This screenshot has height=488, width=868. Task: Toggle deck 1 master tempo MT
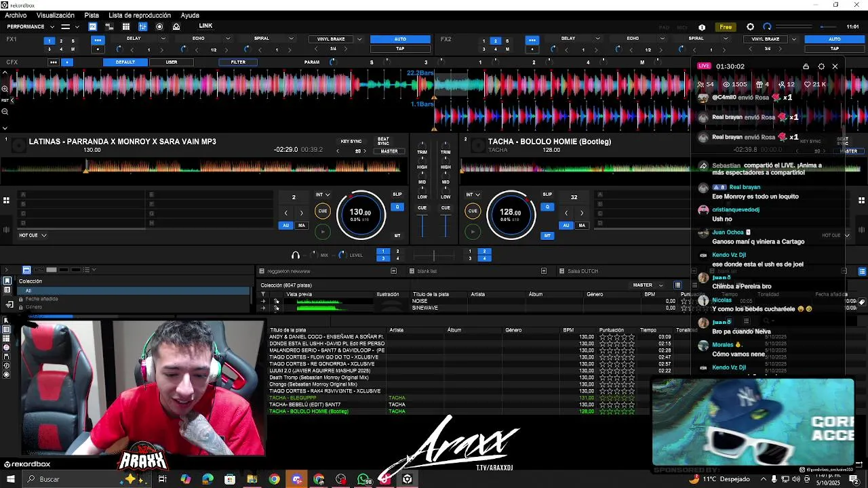coord(397,236)
